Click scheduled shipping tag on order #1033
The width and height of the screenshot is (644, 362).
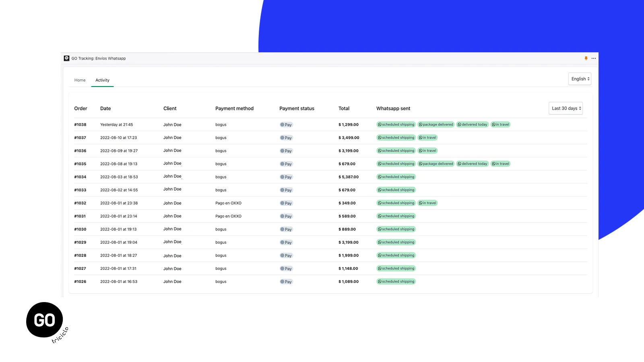(x=396, y=190)
